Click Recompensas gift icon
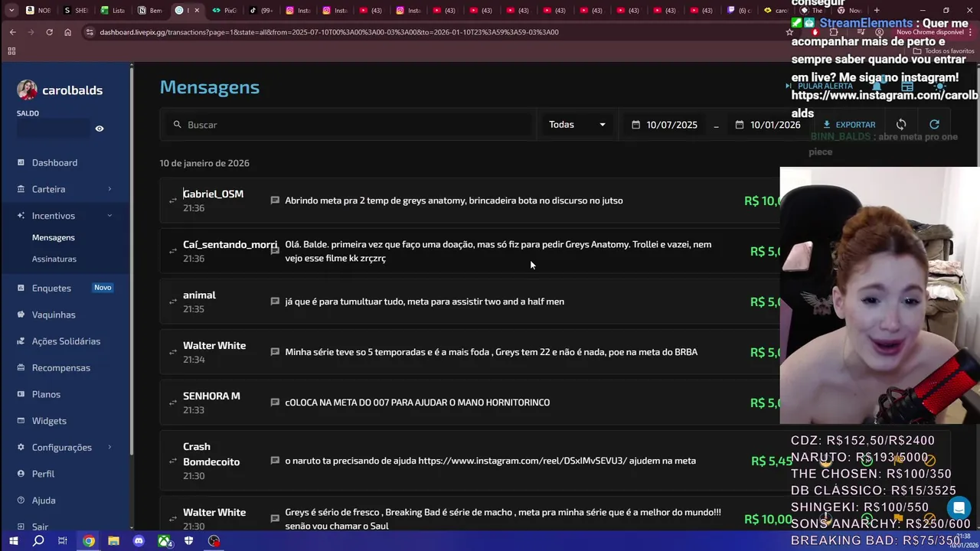 (21, 368)
